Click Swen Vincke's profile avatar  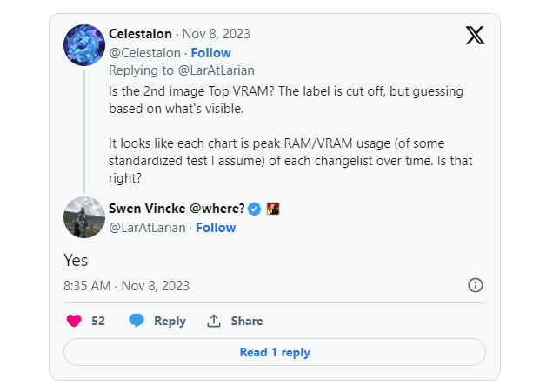(x=84, y=217)
